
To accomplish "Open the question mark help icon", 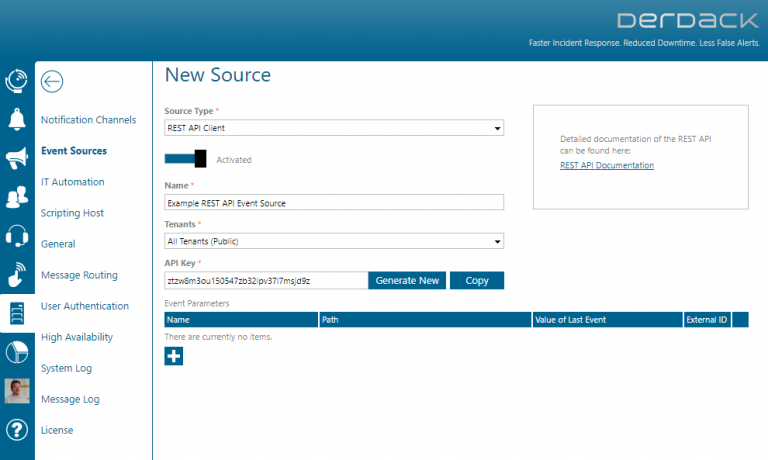I will pos(17,430).
